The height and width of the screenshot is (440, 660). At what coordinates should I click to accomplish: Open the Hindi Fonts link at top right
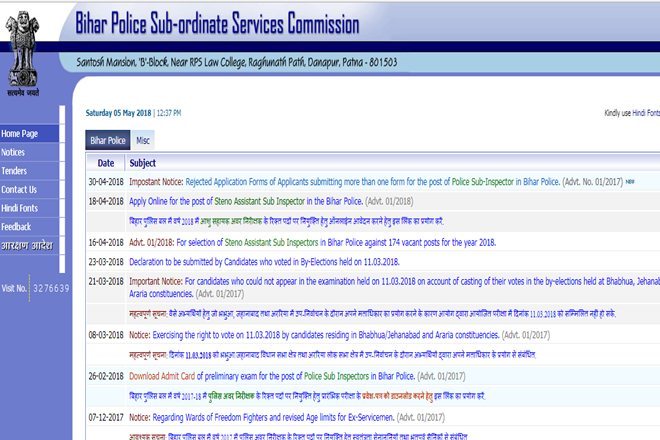click(646, 113)
